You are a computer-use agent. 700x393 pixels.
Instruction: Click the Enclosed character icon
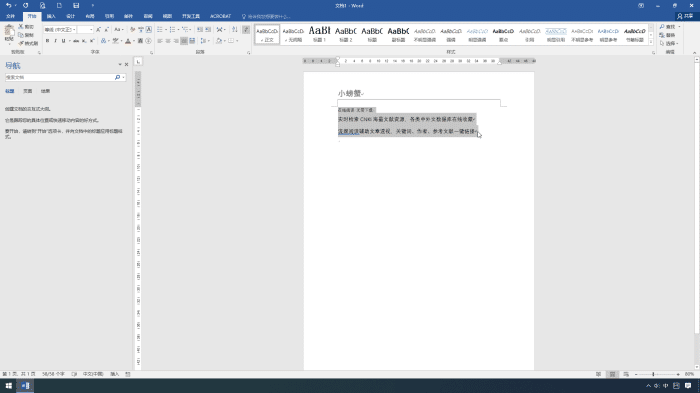148,41
